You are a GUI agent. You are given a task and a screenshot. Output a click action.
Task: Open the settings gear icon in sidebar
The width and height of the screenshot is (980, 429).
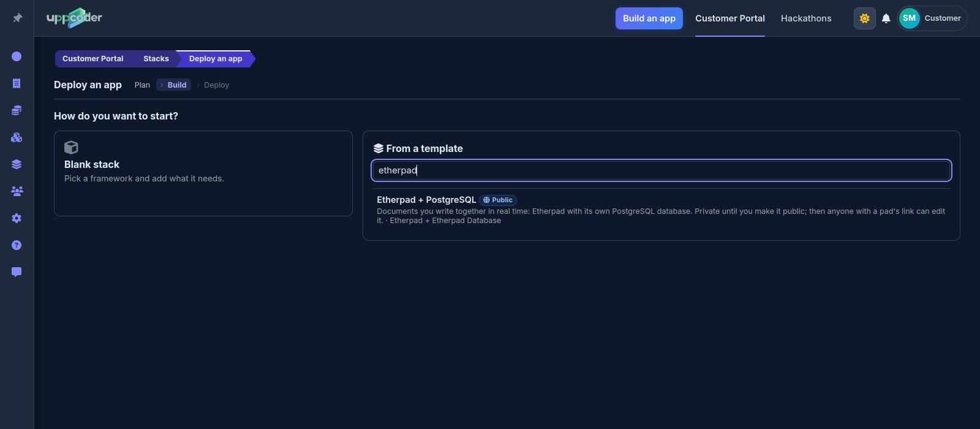[17, 218]
